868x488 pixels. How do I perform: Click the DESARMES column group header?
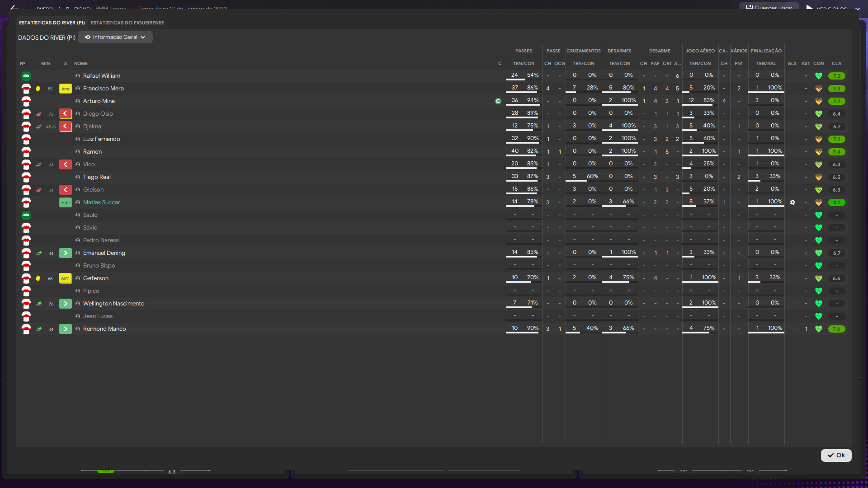[x=619, y=51]
